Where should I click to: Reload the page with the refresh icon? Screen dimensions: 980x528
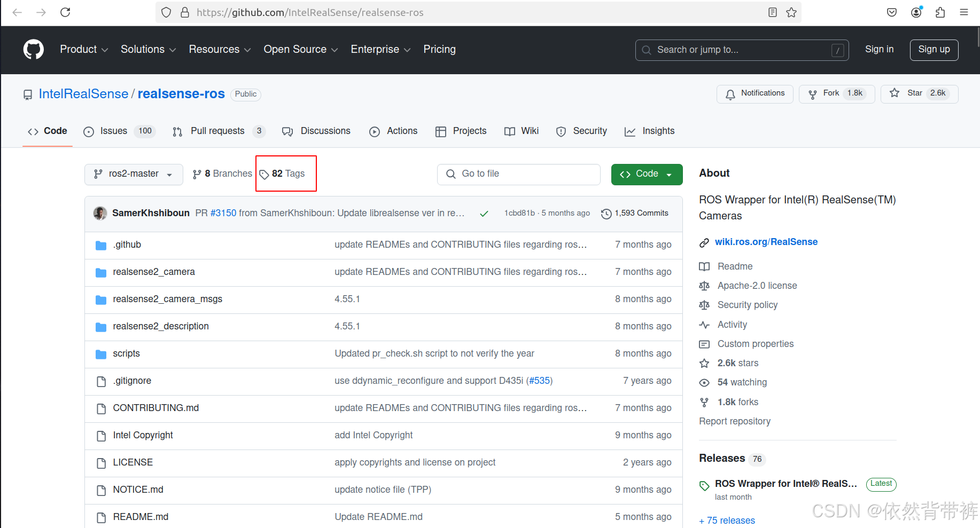65,12
